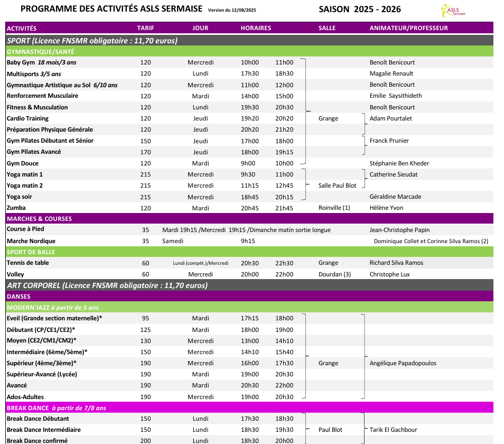Select the 'Yoga matin 2' activity
504x444 pixels.
[25, 186]
